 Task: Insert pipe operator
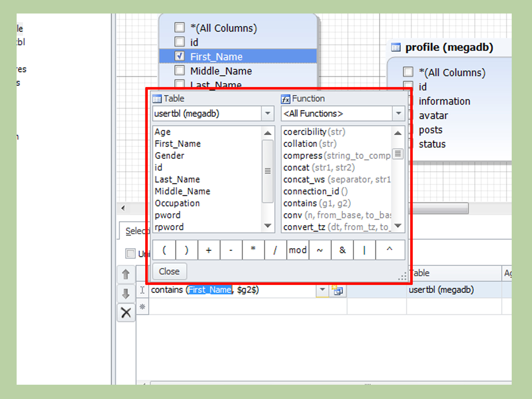[x=364, y=250]
